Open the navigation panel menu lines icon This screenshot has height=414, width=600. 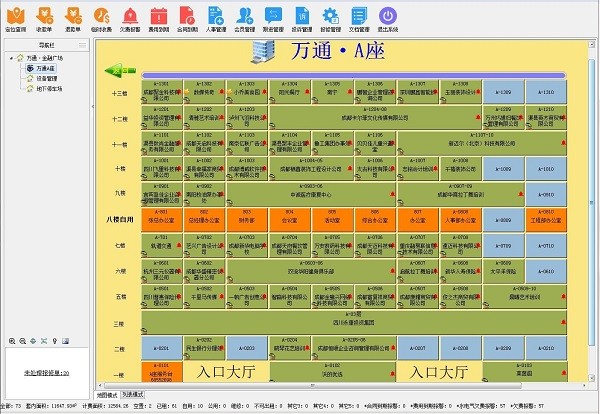pyautogui.click(x=82, y=45)
